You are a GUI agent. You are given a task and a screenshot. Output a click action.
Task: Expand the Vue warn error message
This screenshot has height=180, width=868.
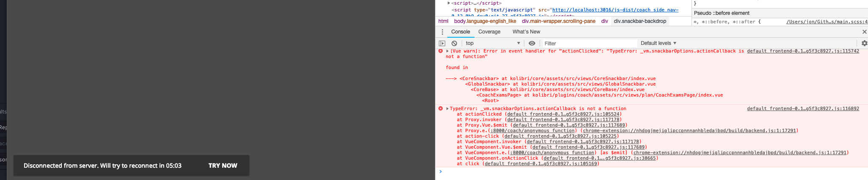point(447,51)
